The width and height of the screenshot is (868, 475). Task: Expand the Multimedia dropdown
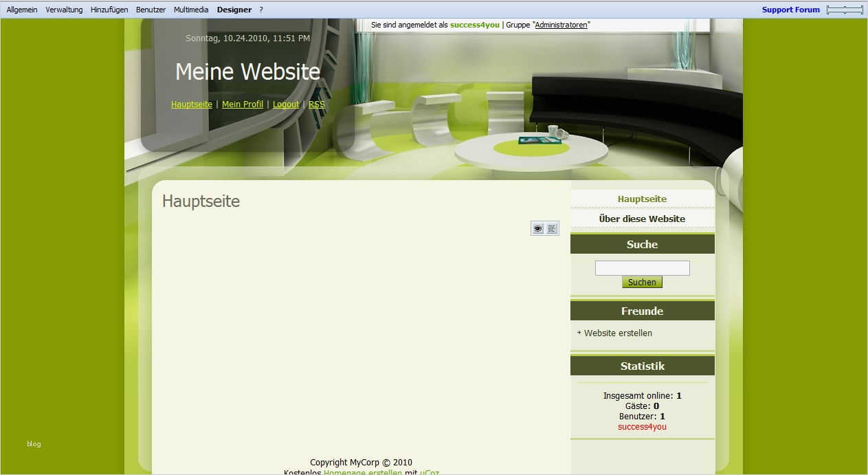pos(190,9)
